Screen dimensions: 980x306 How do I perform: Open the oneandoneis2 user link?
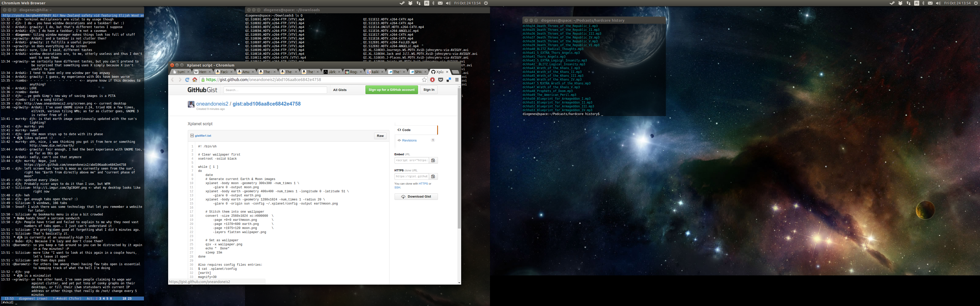(212, 104)
